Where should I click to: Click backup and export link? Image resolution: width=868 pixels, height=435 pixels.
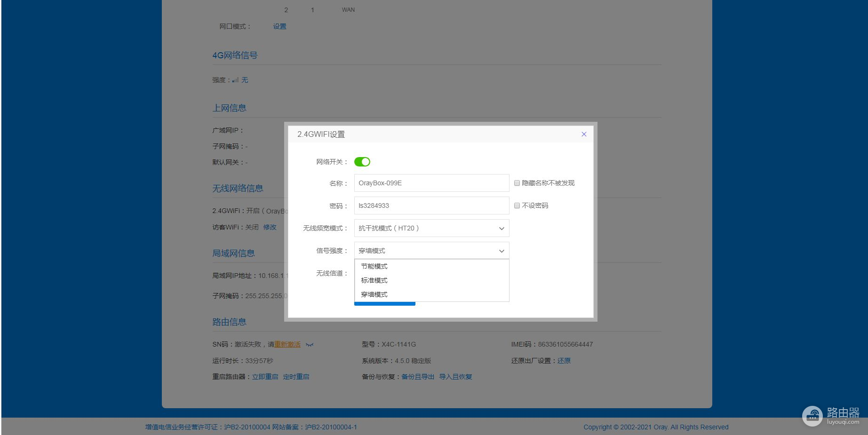click(x=417, y=377)
